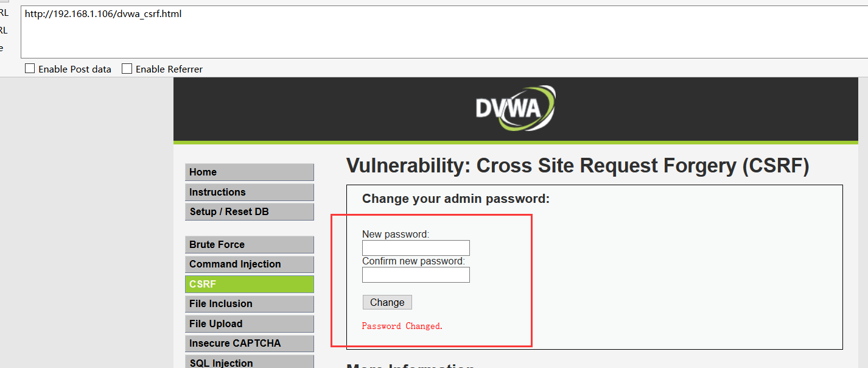The height and width of the screenshot is (368, 868).
Task: Select the highlighted CSRF menu item
Action: (x=250, y=285)
